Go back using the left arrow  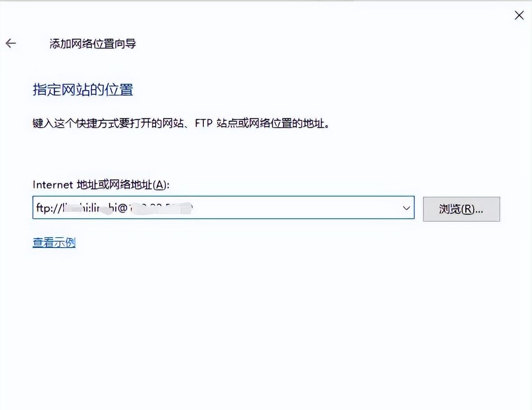click(11, 43)
